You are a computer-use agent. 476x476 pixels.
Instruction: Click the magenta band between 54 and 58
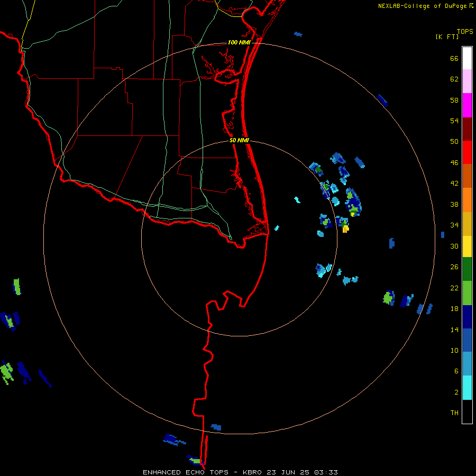pos(467,105)
